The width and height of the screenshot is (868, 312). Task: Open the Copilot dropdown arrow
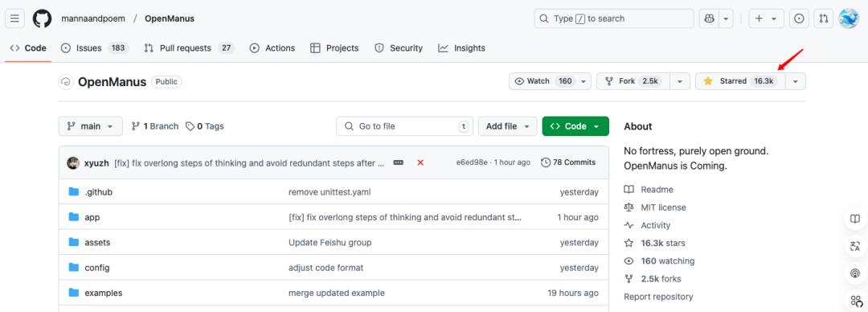727,18
